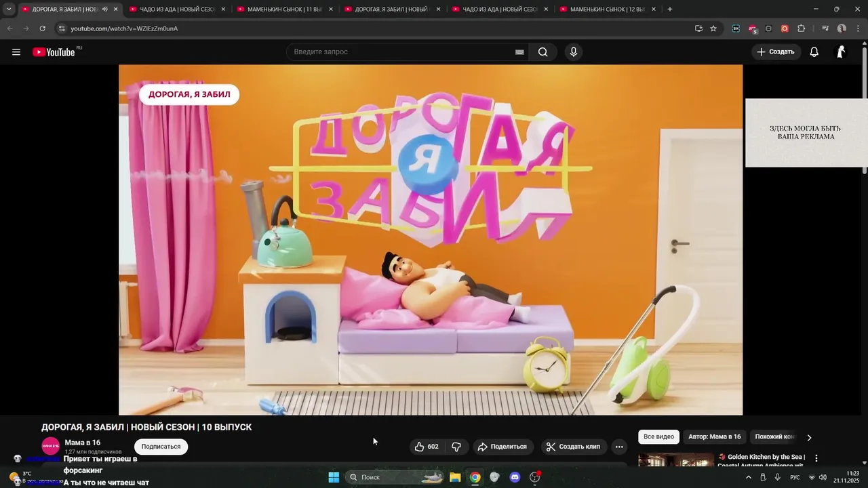Viewport: 868px width, 488px height.
Task: Open the Chrome extensions puzzle icon
Action: (x=802, y=28)
